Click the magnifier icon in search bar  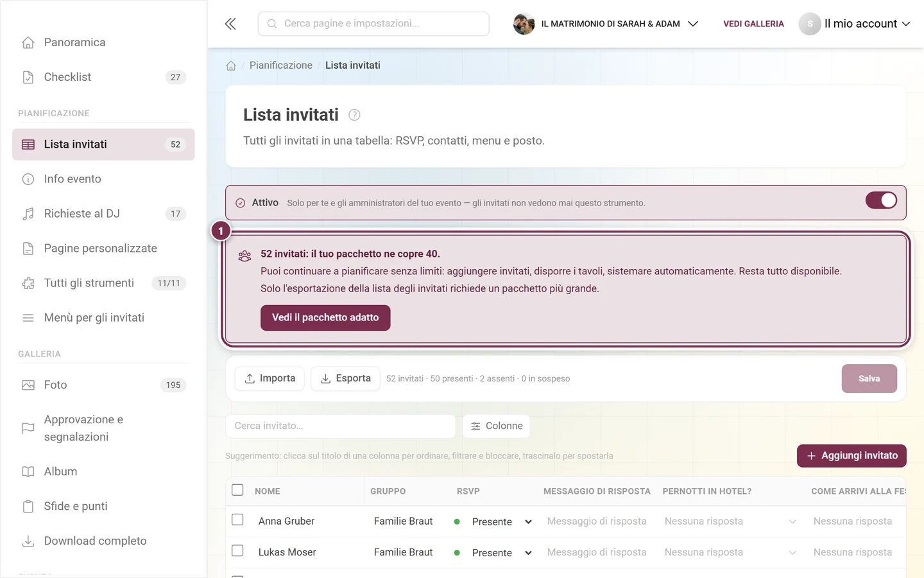(272, 24)
